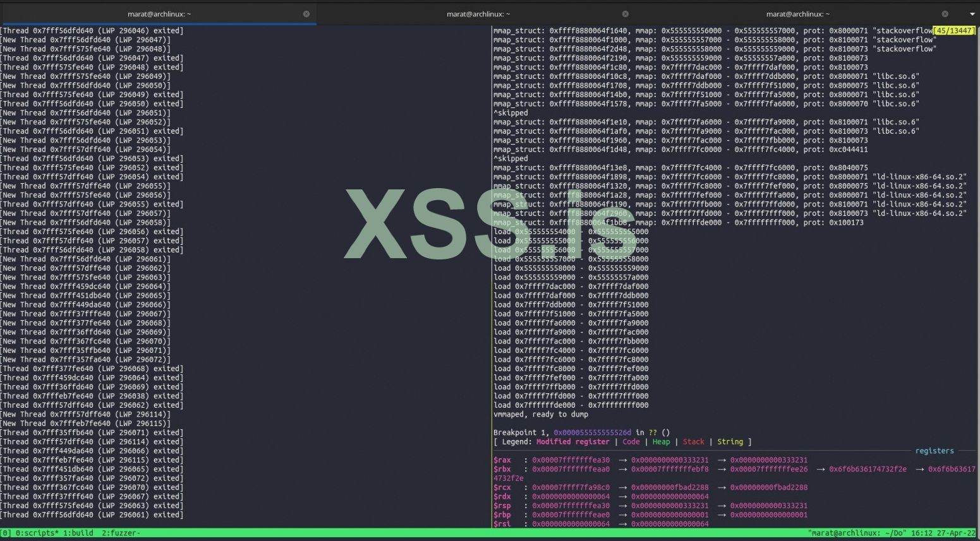
Task: Click "String" in the legend
Action: 730,442
